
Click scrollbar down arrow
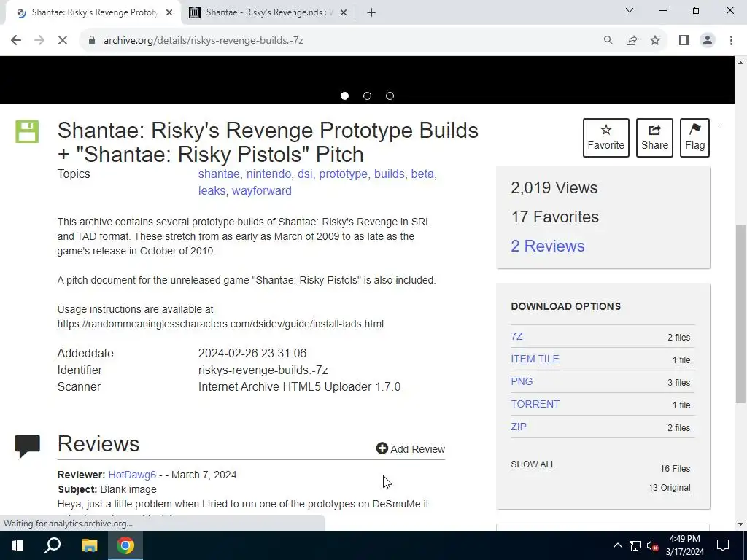point(741,524)
